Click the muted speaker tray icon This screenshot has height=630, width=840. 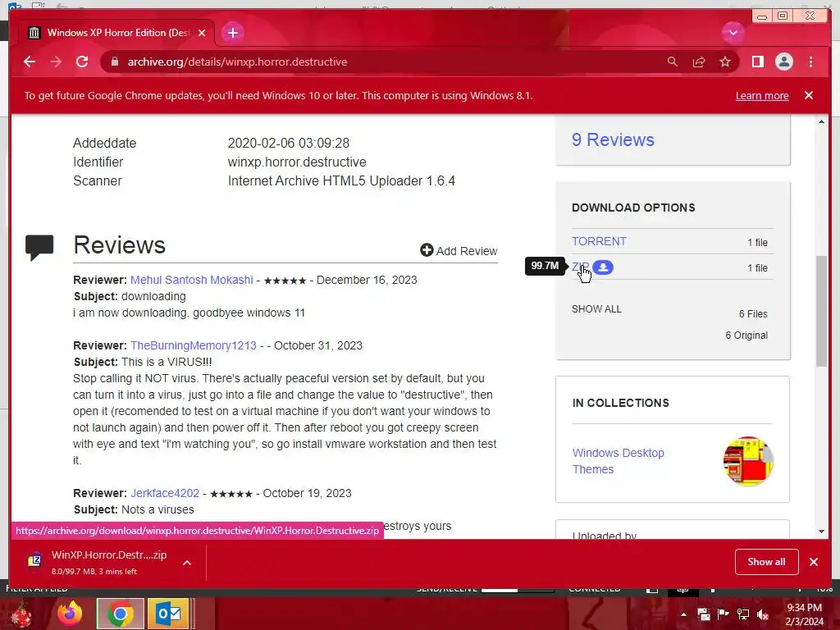tap(763, 614)
